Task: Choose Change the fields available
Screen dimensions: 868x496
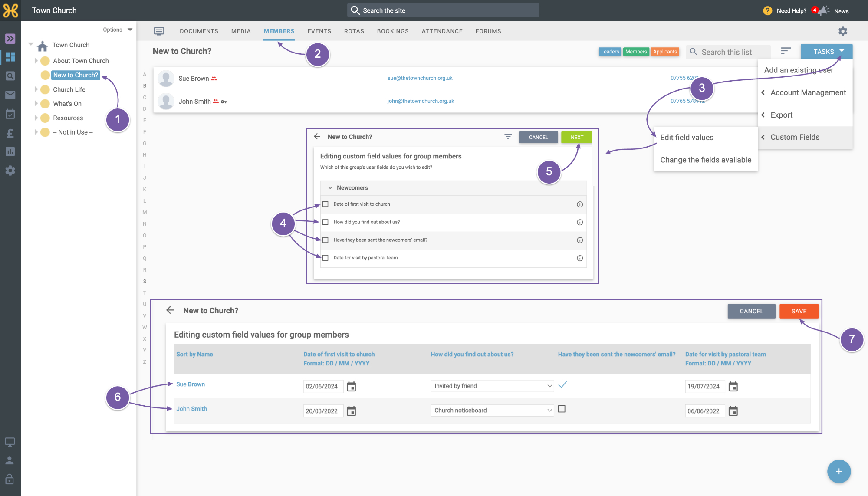Action: click(x=706, y=160)
